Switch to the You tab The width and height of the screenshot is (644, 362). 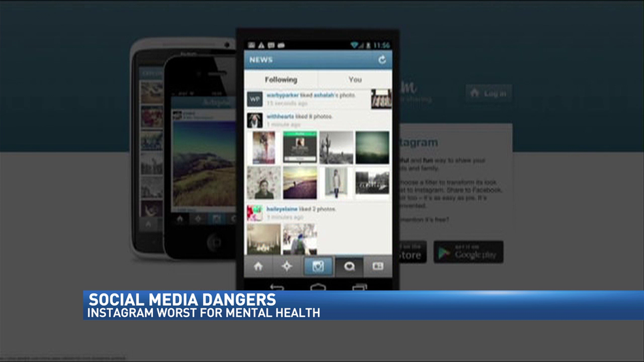[x=355, y=80]
